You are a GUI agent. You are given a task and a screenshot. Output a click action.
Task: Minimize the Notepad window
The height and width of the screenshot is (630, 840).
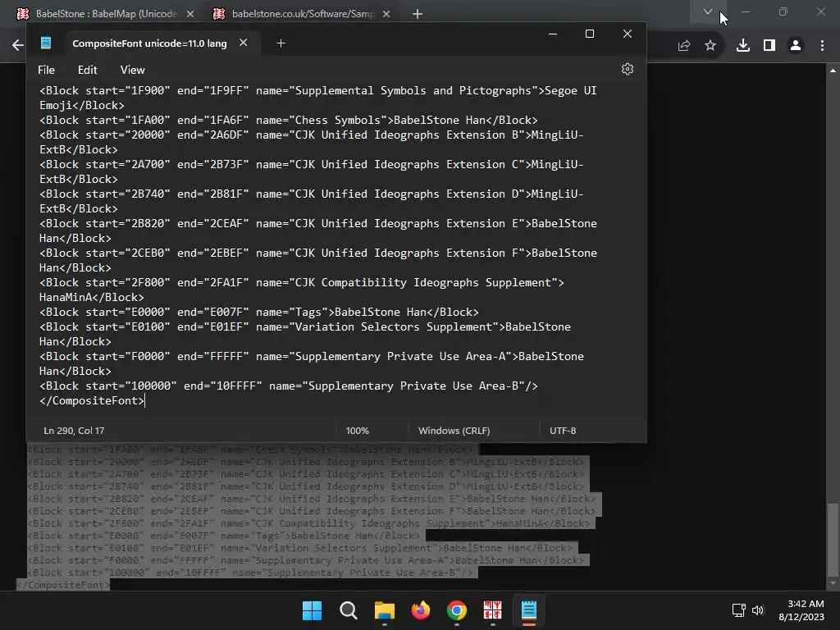553,34
